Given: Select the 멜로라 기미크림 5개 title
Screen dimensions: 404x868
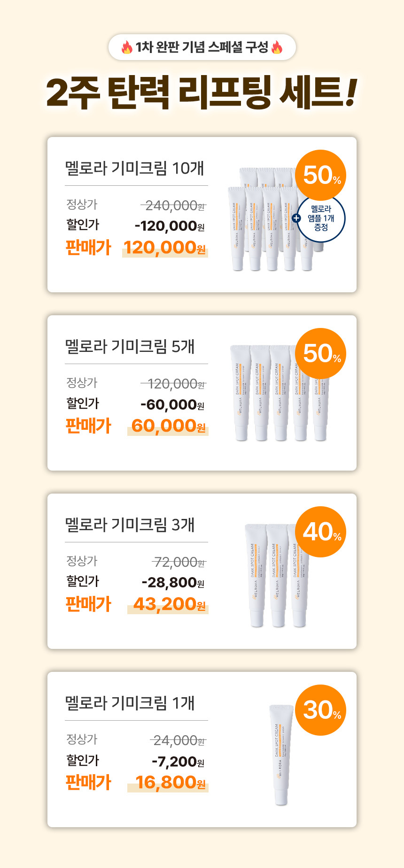Looking at the screenshot, I should click(130, 346).
